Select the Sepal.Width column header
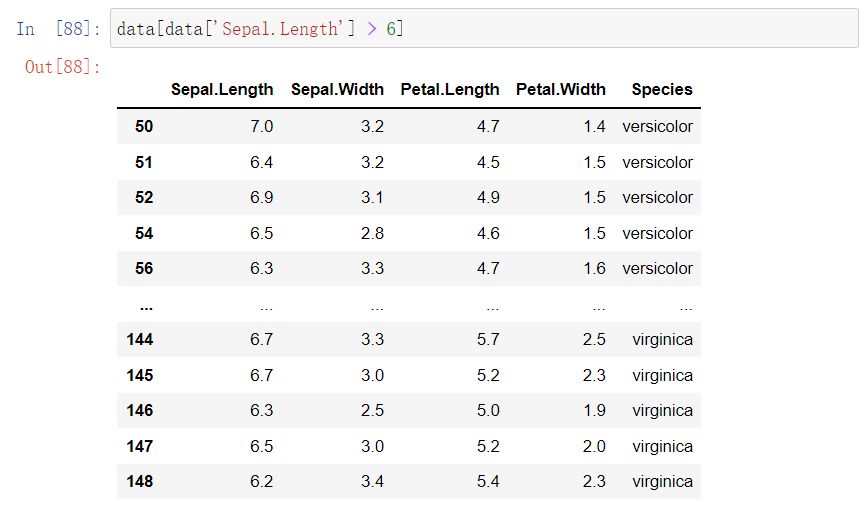 pyautogui.click(x=337, y=89)
